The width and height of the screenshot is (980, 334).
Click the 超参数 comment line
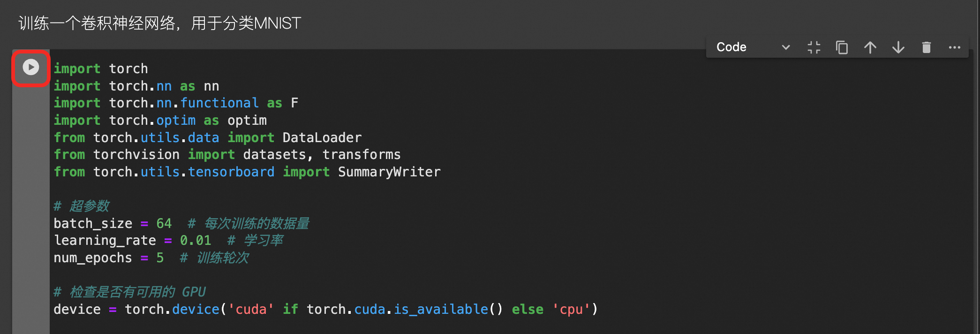(82, 206)
